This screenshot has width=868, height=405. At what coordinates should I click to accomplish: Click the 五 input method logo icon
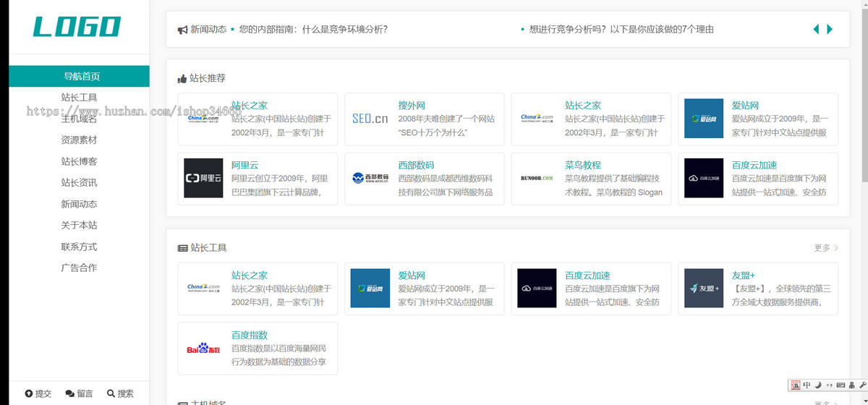pos(796,385)
